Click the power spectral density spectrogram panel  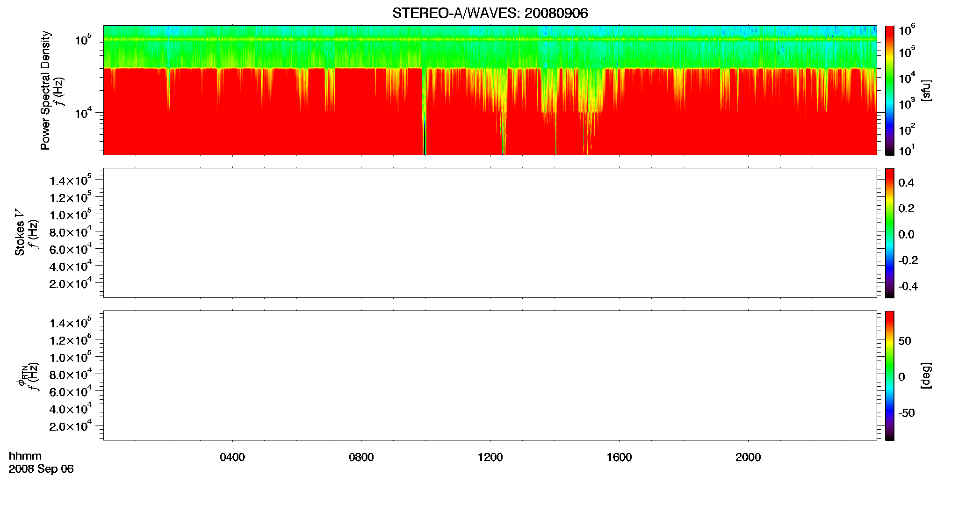(490, 90)
